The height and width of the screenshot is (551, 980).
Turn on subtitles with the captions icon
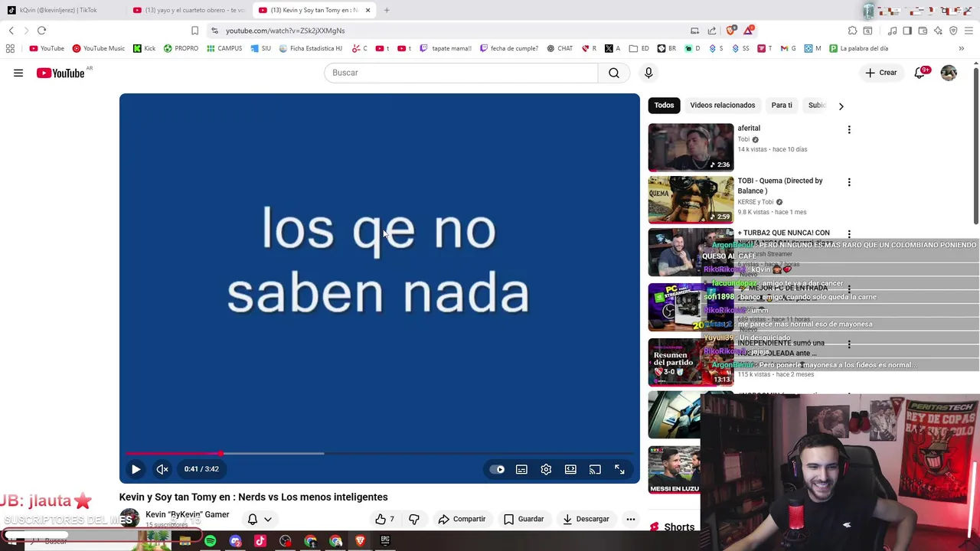(x=521, y=469)
